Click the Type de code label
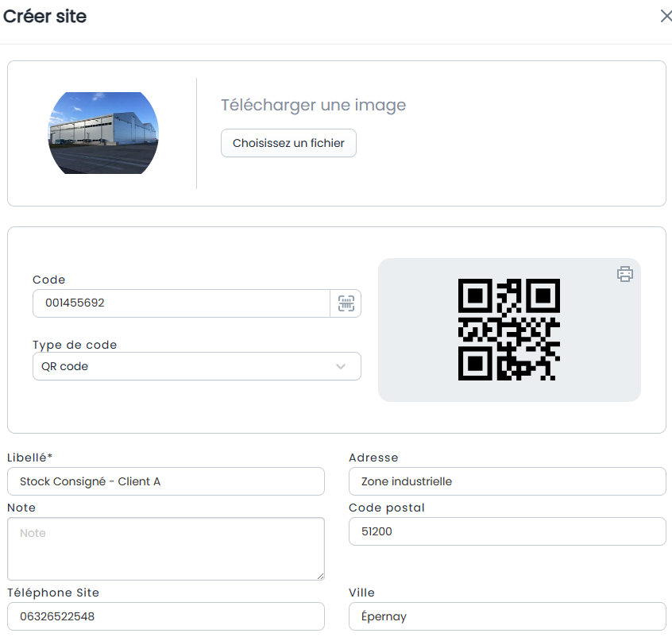 coord(75,345)
